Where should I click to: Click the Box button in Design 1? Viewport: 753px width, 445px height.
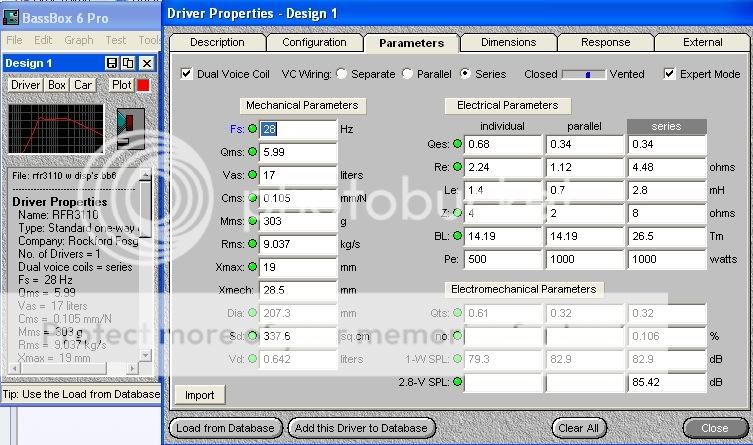pos(57,85)
